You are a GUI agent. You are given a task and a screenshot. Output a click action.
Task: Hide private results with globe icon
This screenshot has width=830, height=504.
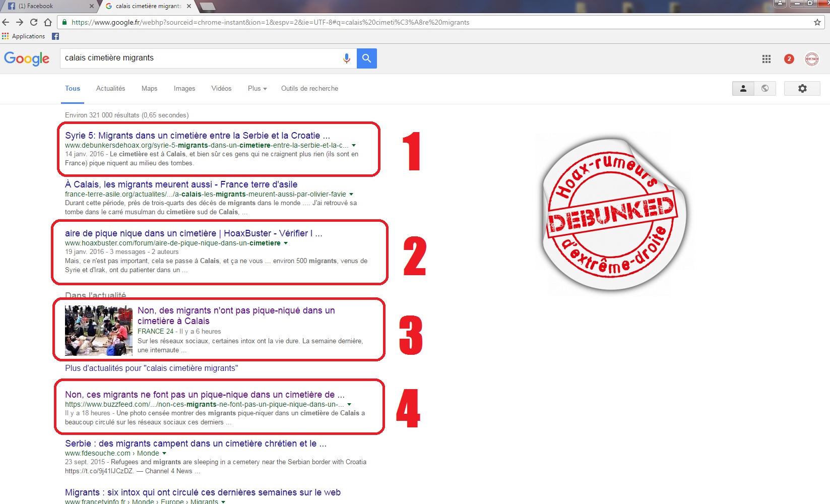[765, 88]
